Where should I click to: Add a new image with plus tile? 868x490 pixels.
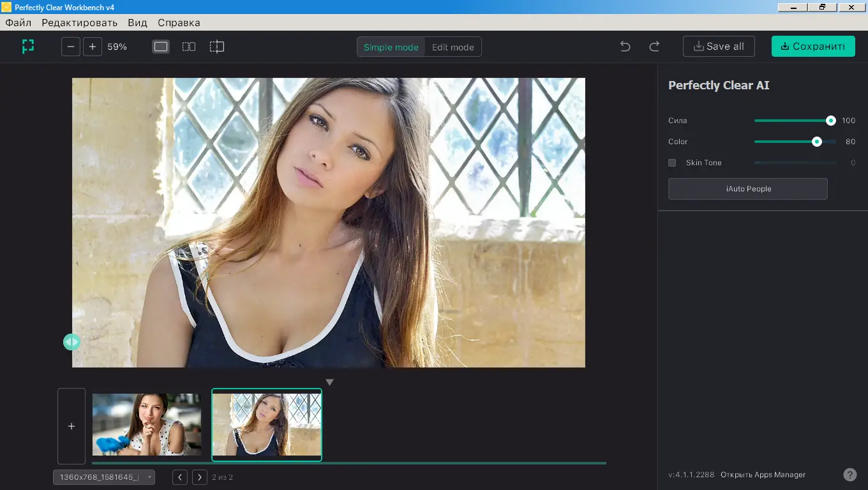(71, 426)
